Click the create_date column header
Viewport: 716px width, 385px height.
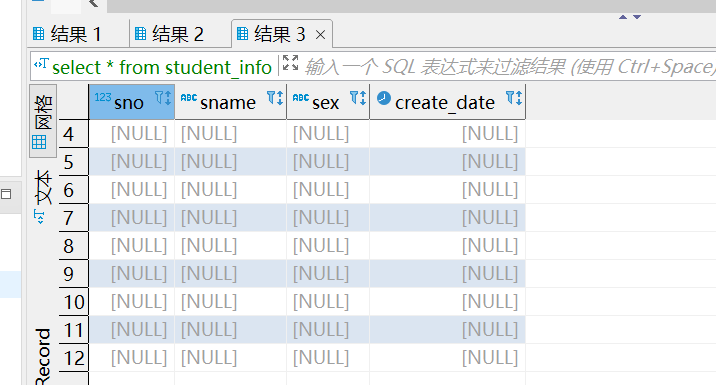coord(448,102)
